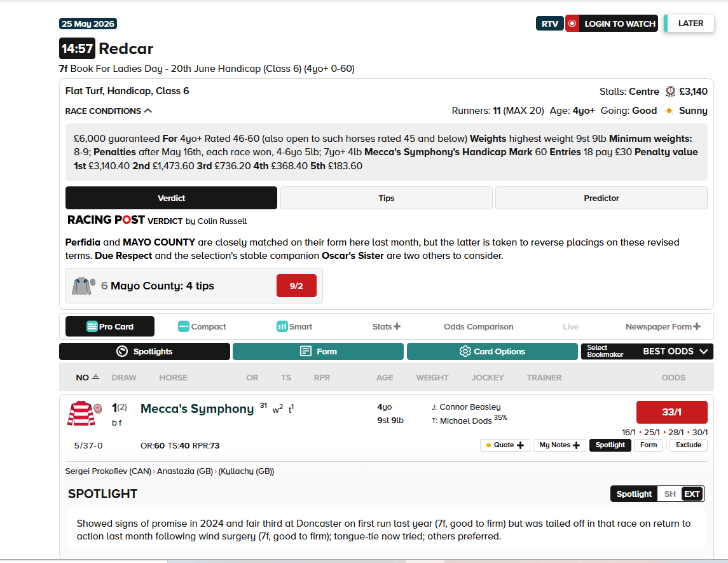Switch to the Tips tab

coord(387,198)
